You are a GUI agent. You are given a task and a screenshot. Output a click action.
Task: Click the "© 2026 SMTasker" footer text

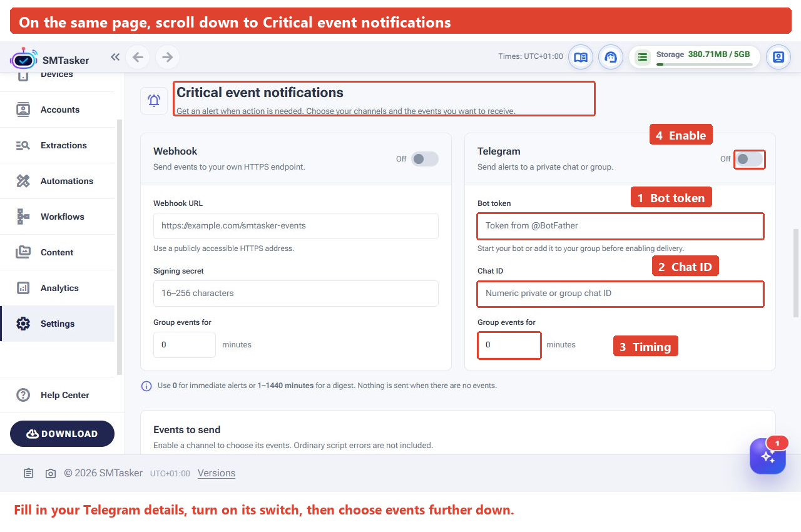pyautogui.click(x=103, y=473)
